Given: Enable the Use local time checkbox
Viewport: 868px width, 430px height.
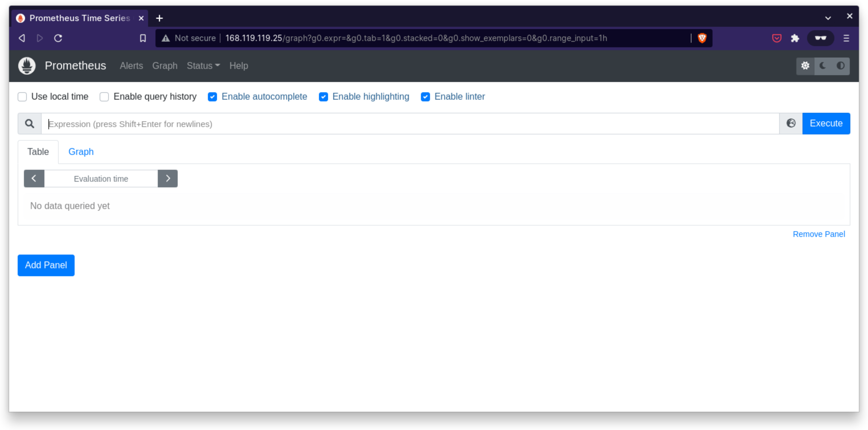Looking at the screenshot, I should (22, 97).
